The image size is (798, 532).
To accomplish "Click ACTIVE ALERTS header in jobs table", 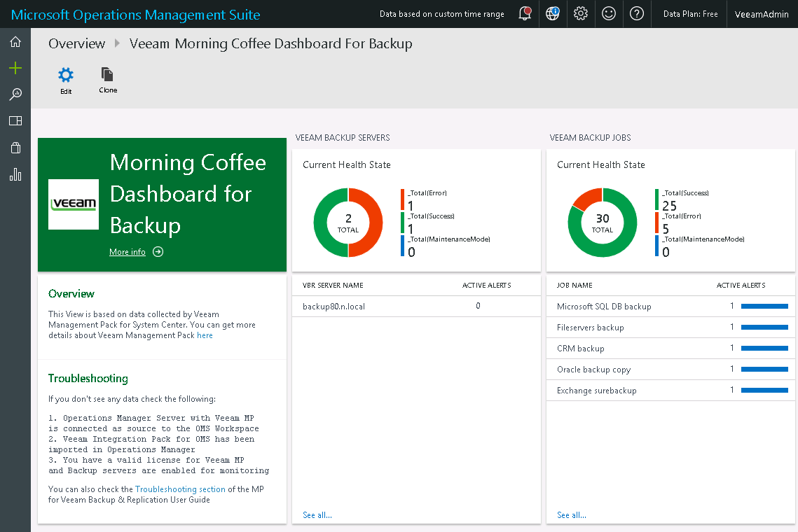I will (741, 286).
